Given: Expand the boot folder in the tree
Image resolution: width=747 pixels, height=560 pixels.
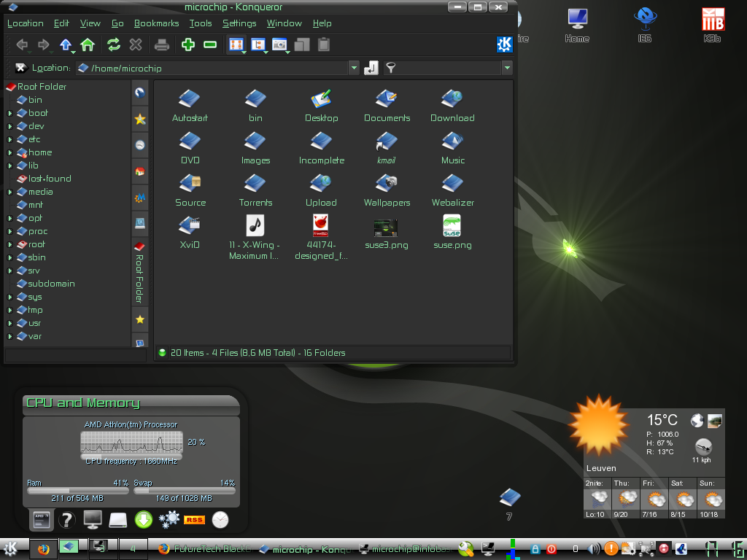Looking at the screenshot, I should pyautogui.click(x=10, y=113).
